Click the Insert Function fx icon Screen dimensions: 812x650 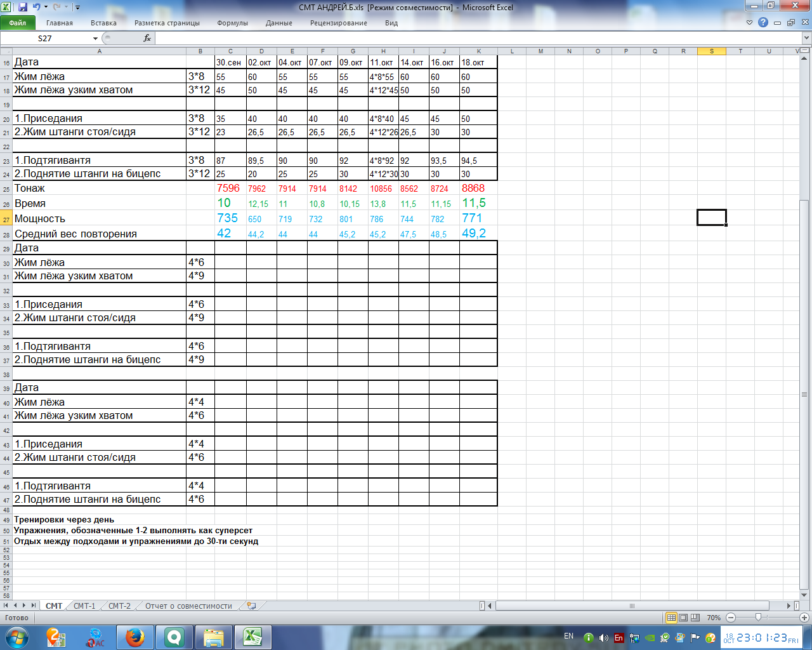pos(147,38)
